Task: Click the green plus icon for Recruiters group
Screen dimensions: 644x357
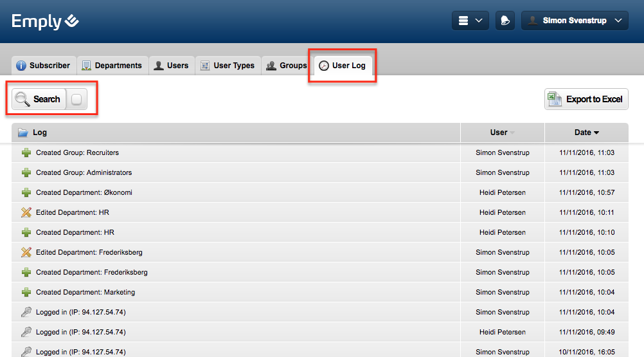Action: click(26, 153)
